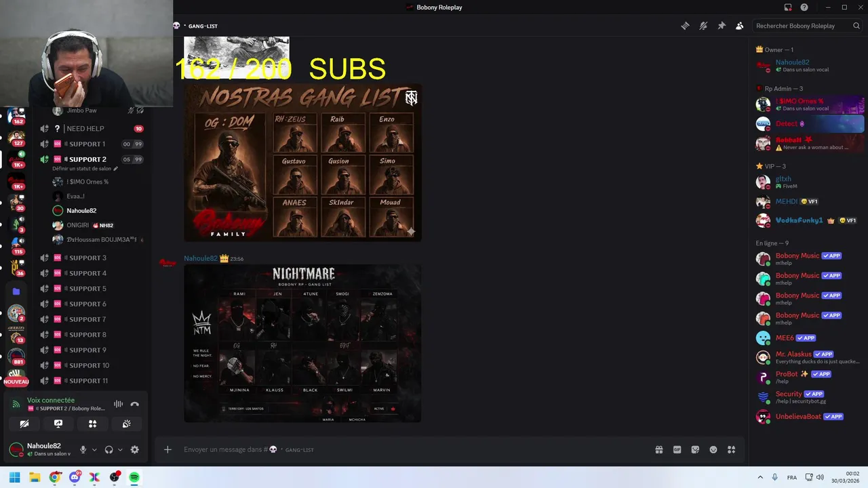
Task: Open the inbox icon in title bar
Action: click(x=788, y=7)
